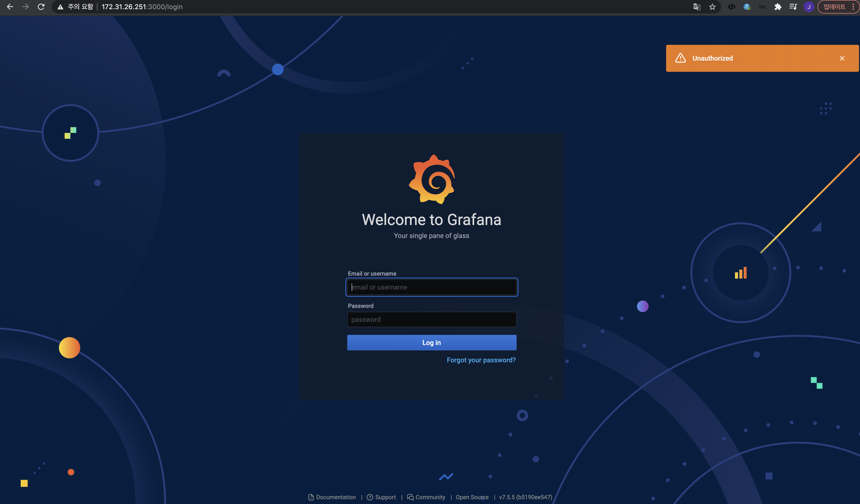Open Forgot your password link
This screenshot has width=860, height=504.
pyautogui.click(x=481, y=360)
